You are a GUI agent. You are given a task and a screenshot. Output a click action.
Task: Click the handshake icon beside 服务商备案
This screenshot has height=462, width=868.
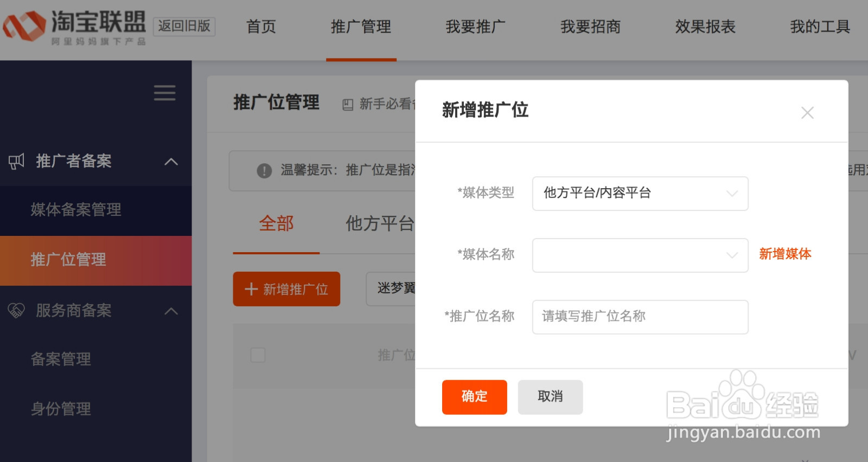click(x=16, y=310)
